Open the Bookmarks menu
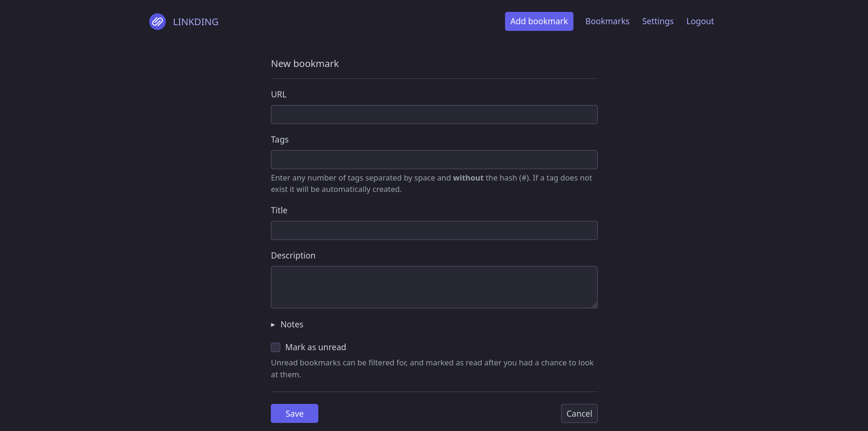 point(607,21)
